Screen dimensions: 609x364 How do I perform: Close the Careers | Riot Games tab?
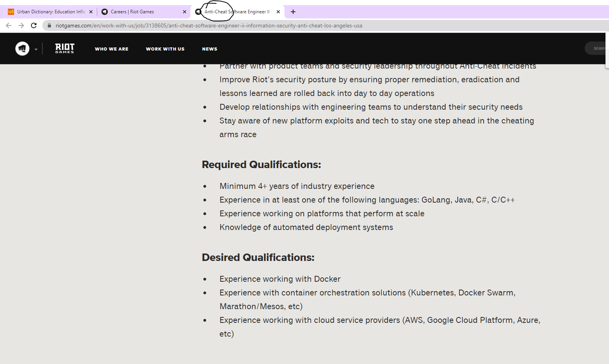click(185, 12)
